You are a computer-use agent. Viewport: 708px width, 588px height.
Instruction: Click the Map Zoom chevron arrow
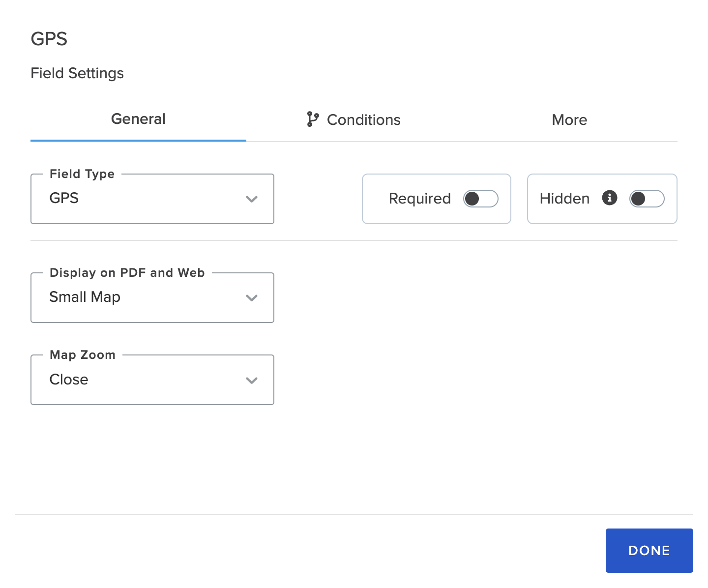coord(252,380)
